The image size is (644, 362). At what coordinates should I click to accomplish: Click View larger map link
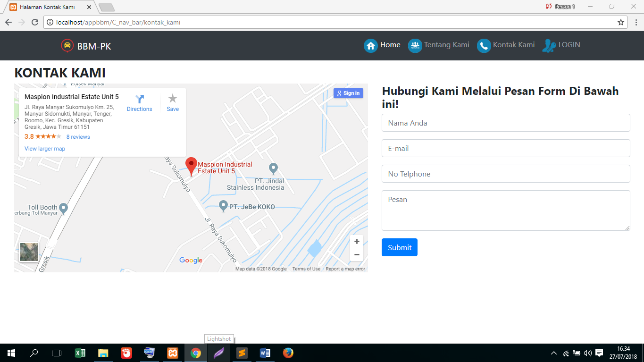coord(45,149)
